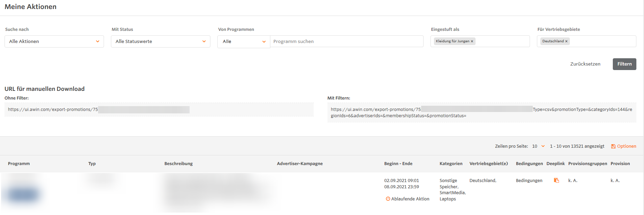Select the Mit Filtern download URL
Screen dimensions: 644x215
tap(481, 113)
